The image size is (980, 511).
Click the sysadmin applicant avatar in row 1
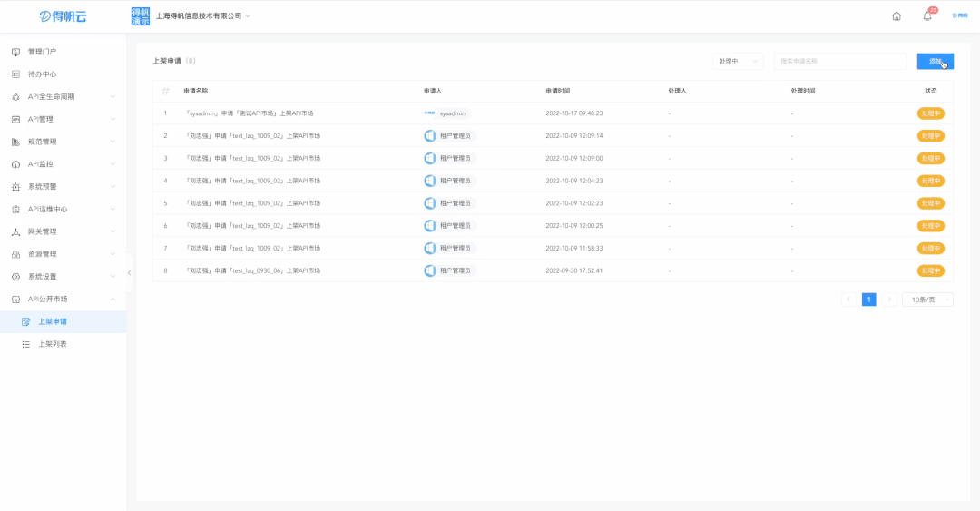point(429,113)
